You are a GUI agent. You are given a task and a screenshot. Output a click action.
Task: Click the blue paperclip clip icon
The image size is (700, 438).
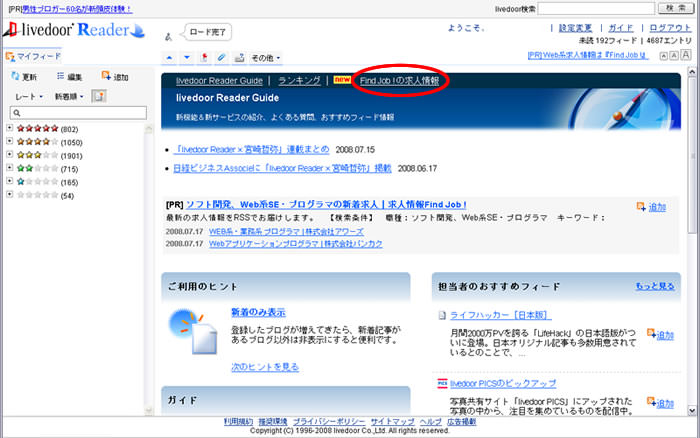point(221,58)
